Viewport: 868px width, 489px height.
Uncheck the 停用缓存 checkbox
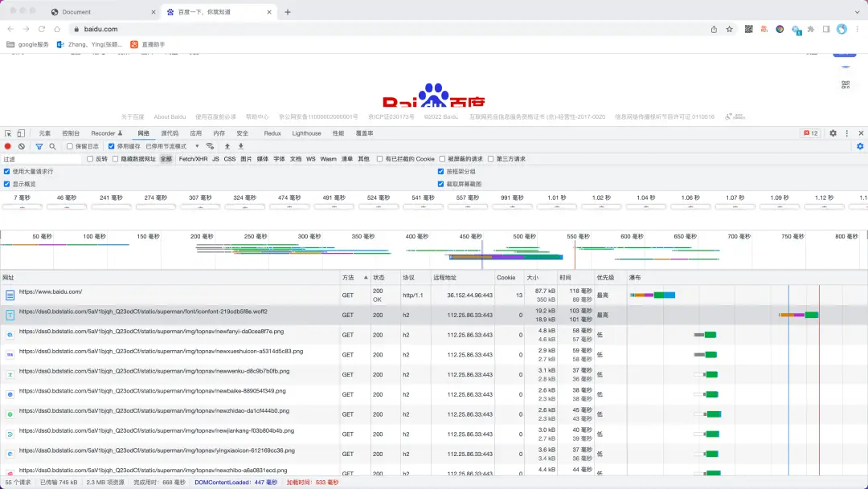111,147
